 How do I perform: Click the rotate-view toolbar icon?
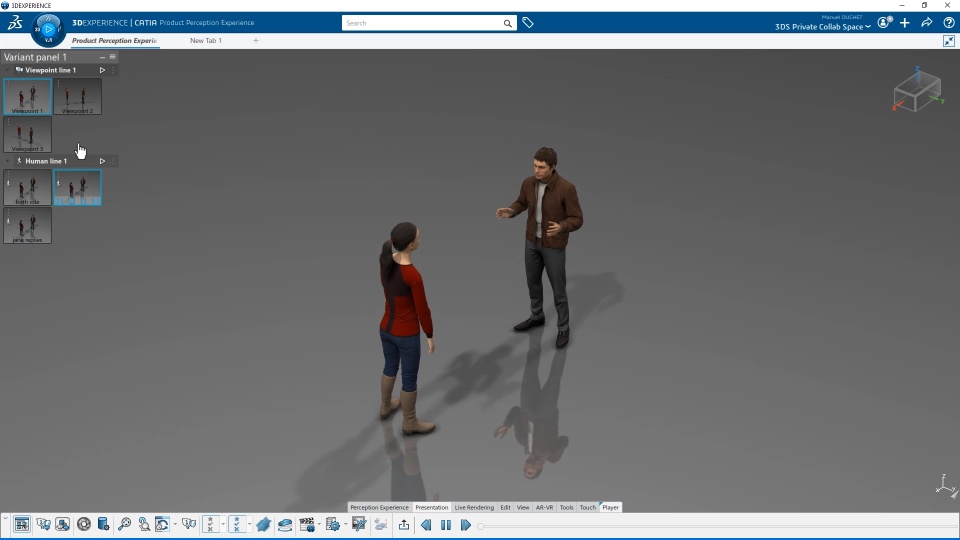tap(162, 524)
